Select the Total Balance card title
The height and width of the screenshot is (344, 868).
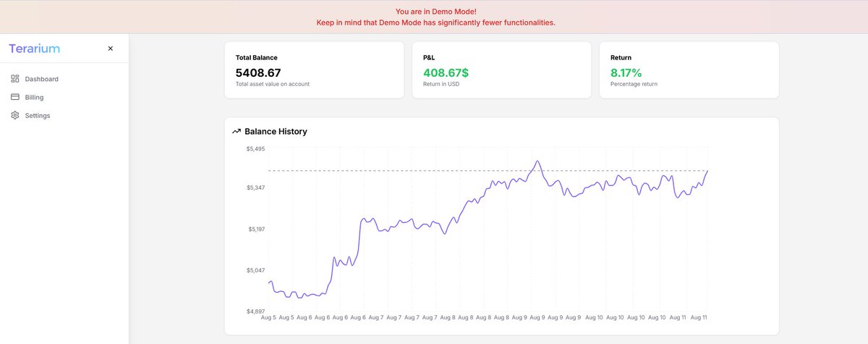[x=256, y=57]
